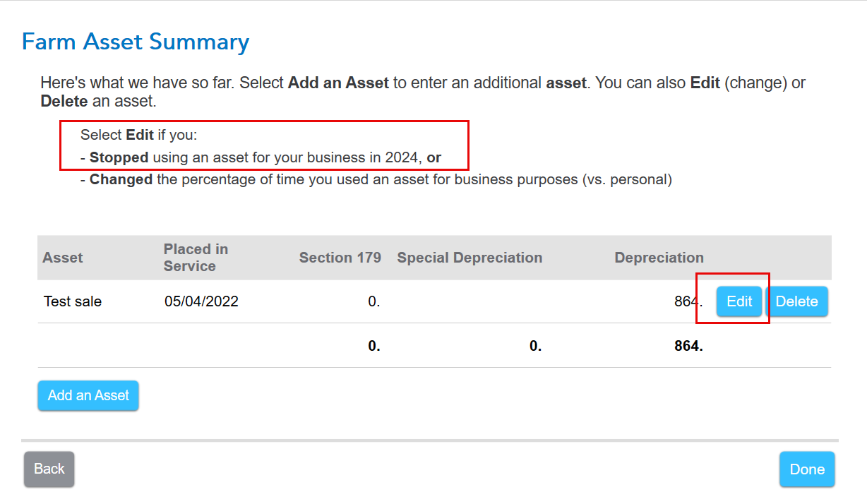Image resolution: width=867 pixels, height=504 pixels.
Task: Click the Done button
Action: point(806,469)
